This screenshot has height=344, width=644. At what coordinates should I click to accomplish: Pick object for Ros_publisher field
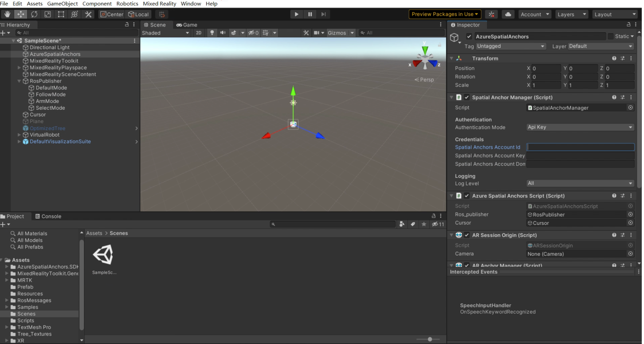click(631, 215)
